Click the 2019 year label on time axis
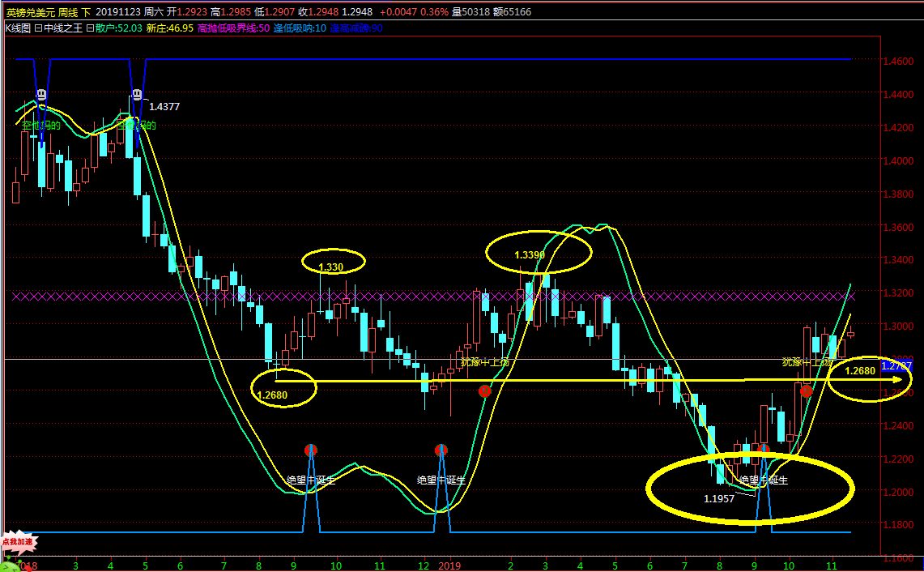 450,566
